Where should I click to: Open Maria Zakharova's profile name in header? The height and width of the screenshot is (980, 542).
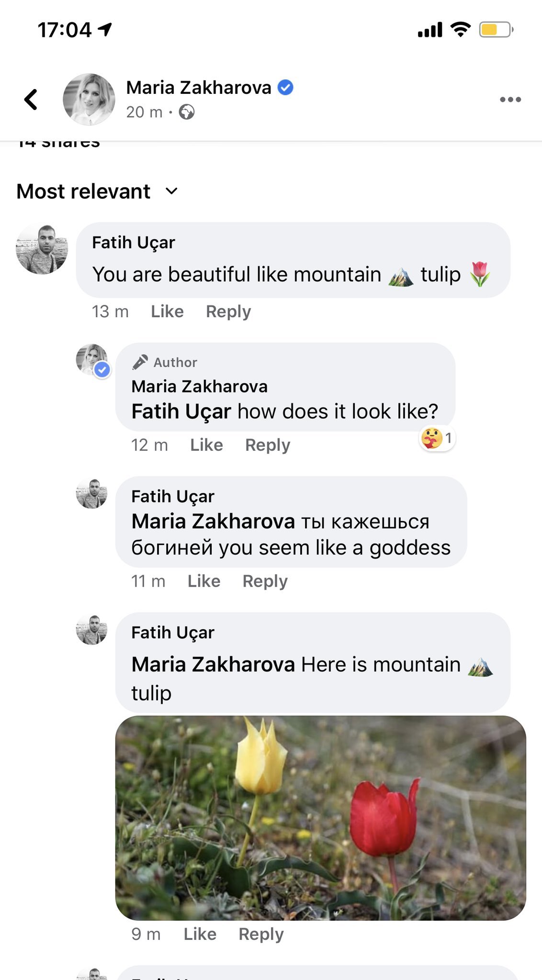tap(199, 88)
